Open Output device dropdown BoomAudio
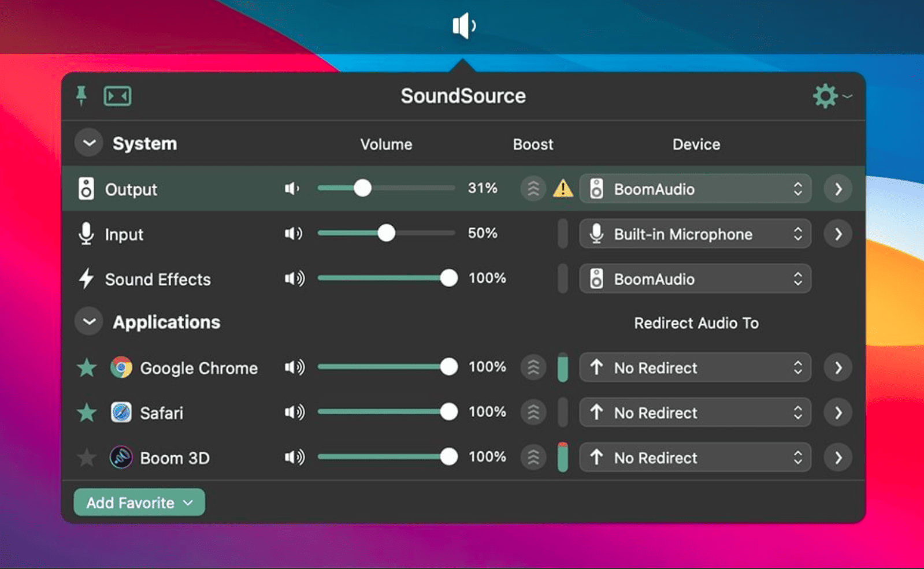Viewport: 924px width, 569px height. pos(695,189)
